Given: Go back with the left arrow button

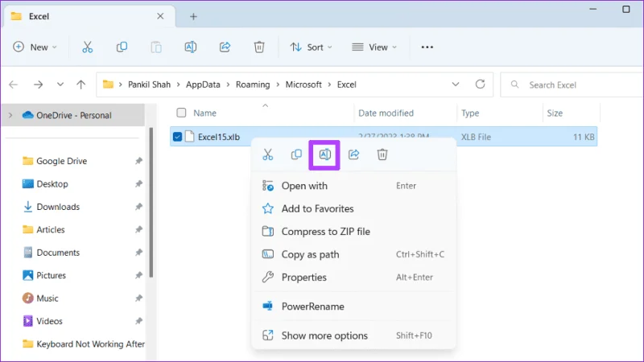Looking at the screenshot, I should coord(14,84).
